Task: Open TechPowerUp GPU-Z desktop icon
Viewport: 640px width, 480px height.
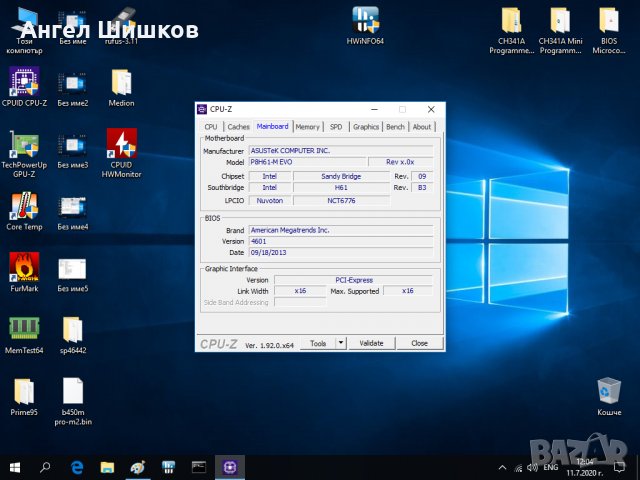Action: coord(23,145)
